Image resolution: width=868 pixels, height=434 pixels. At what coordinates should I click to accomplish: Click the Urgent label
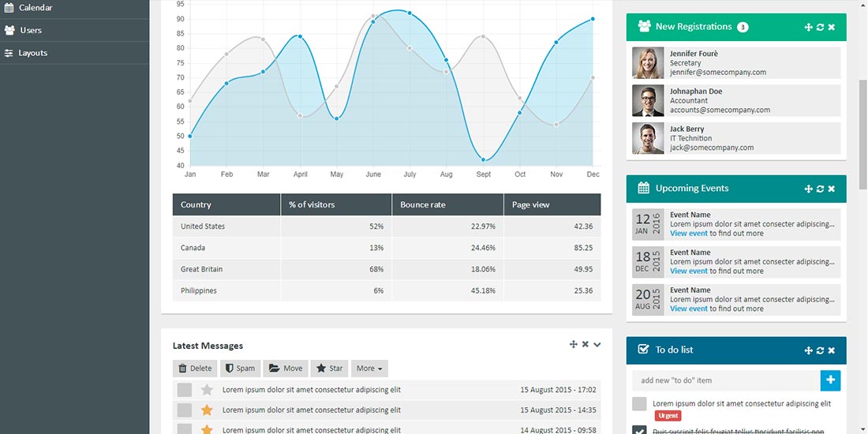point(668,416)
